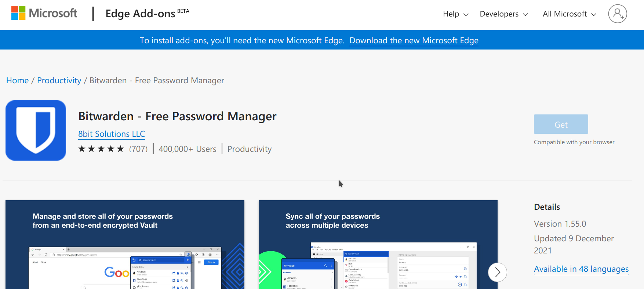Open Productivity breadcrumb link

point(59,80)
